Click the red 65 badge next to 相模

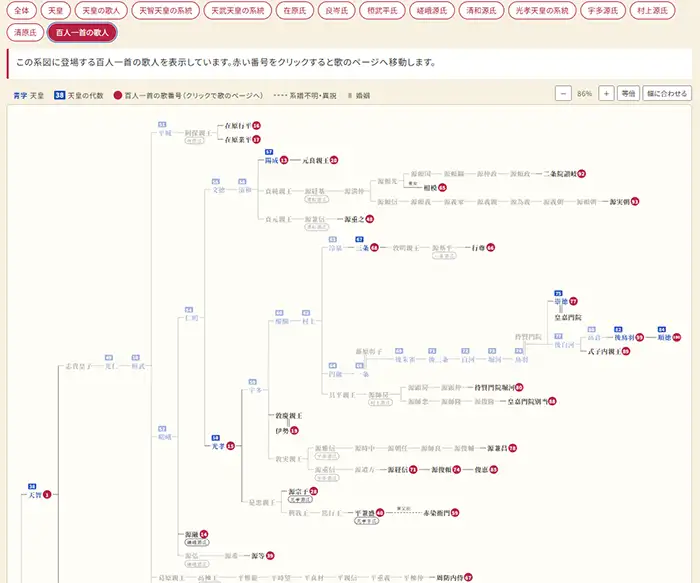442,187
